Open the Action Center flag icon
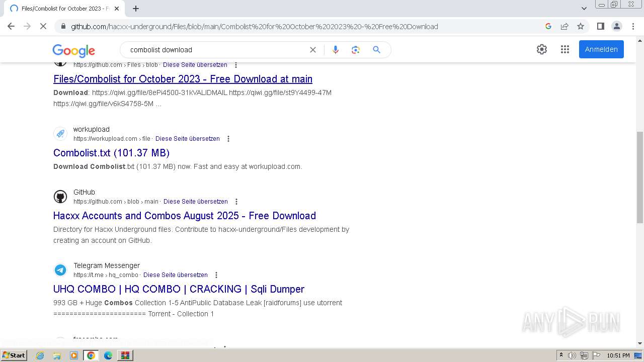644x362 pixels. (x=596, y=355)
